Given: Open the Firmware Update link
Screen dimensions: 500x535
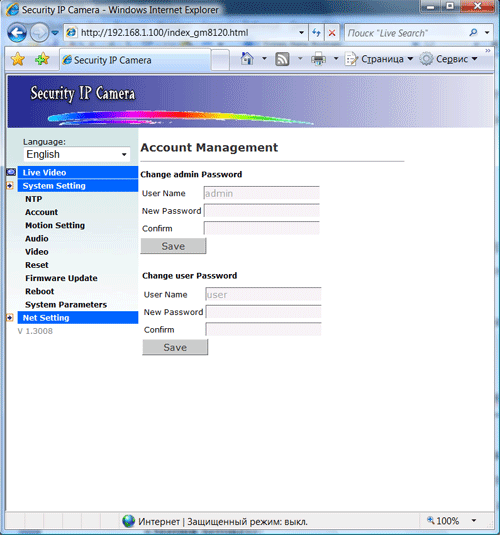Looking at the screenshot, I should (x=61, y=278).
